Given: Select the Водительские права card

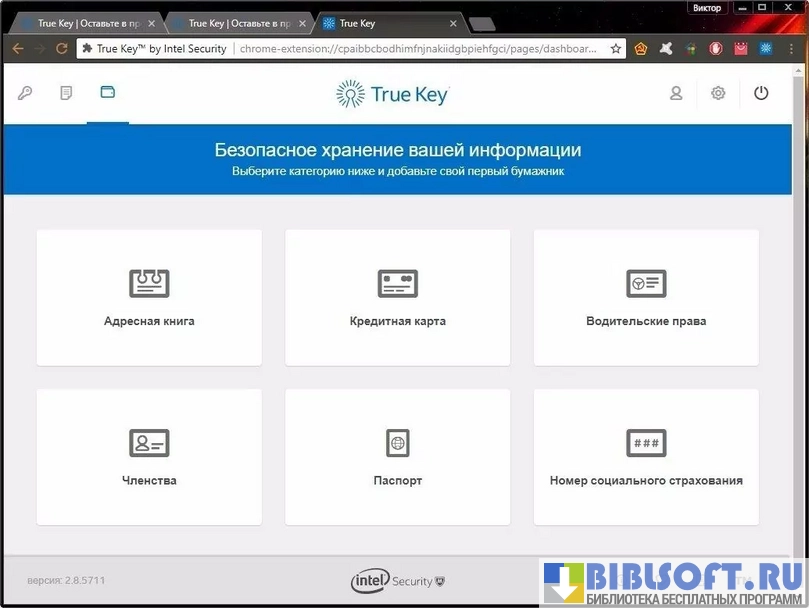Looking at the screenshot, I should point(646,297).
